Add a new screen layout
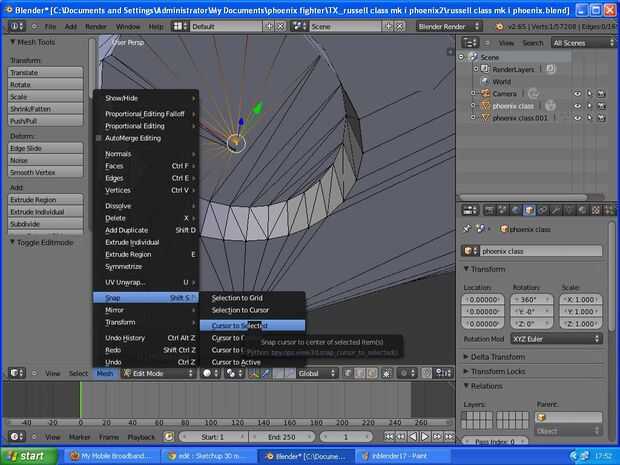620x465 pixels. 268,26
